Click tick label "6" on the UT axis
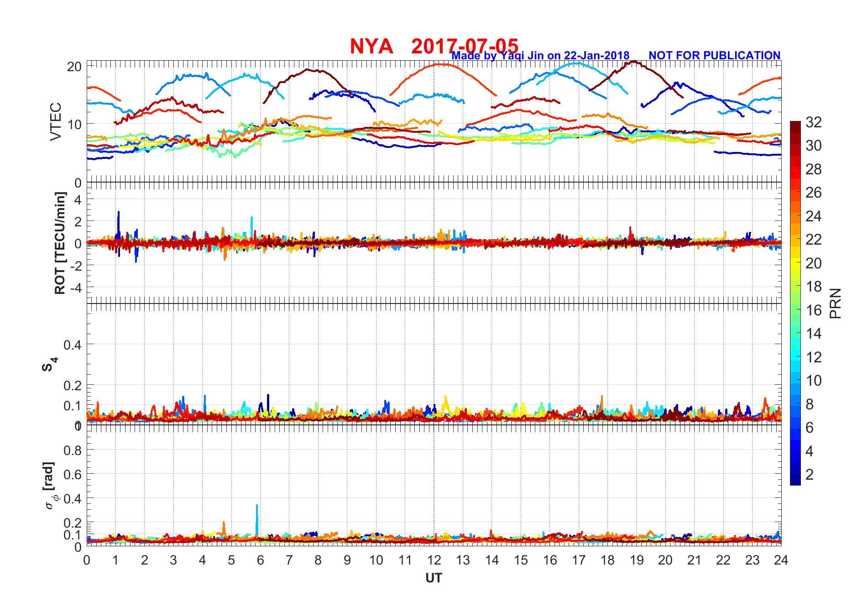This screenshot has height=607, width=868. point(260,560)
